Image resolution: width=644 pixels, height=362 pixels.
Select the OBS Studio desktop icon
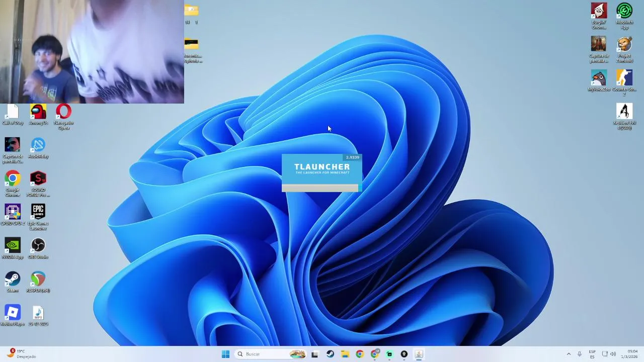[38, 249]
